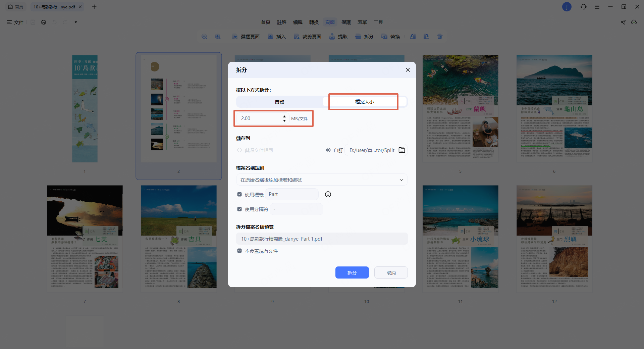Uncheck the 使用分隔符 checkbox
The image size is (644, 349).
239,209
